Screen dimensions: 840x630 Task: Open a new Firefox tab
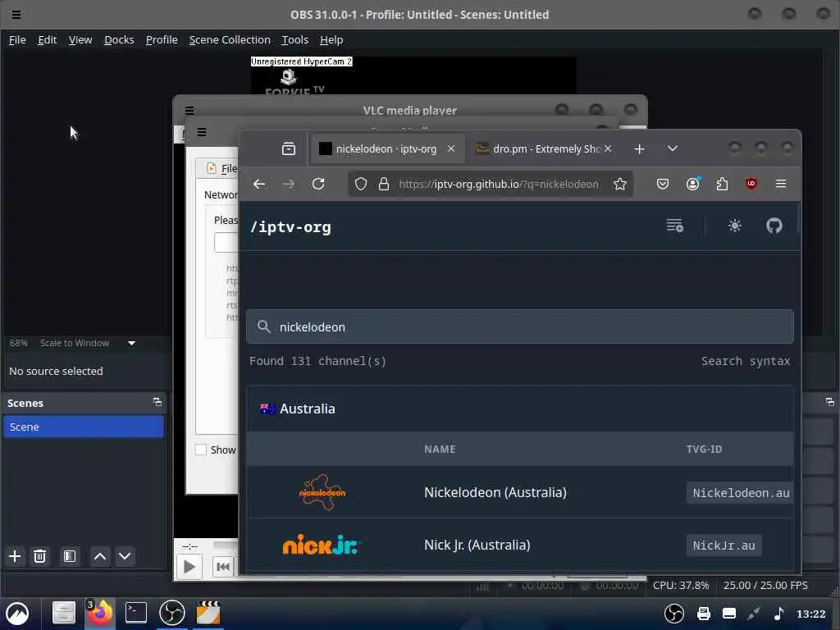tap(639, 148)
